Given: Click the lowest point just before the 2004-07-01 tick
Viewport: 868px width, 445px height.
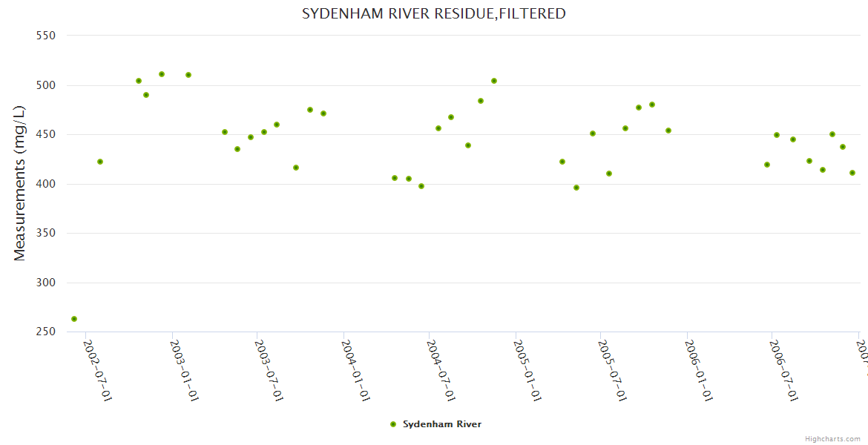Looking at the screenshot, I should point(421,186).
